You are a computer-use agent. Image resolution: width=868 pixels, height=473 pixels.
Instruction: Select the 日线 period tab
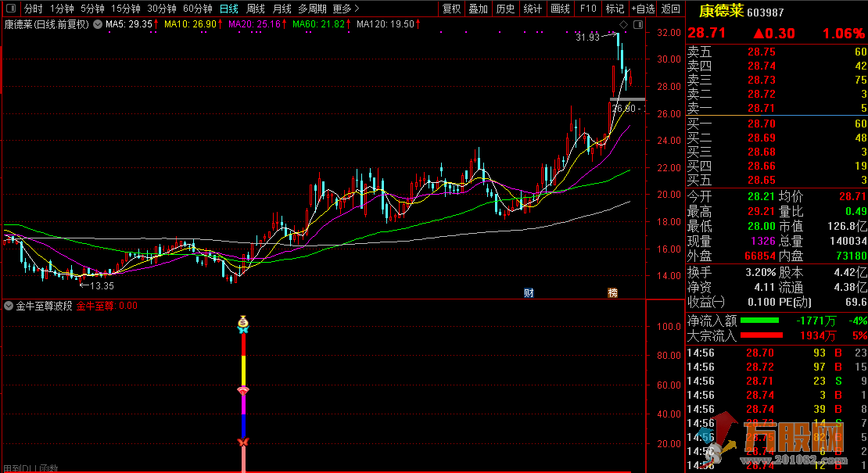[x=228, y=9]
